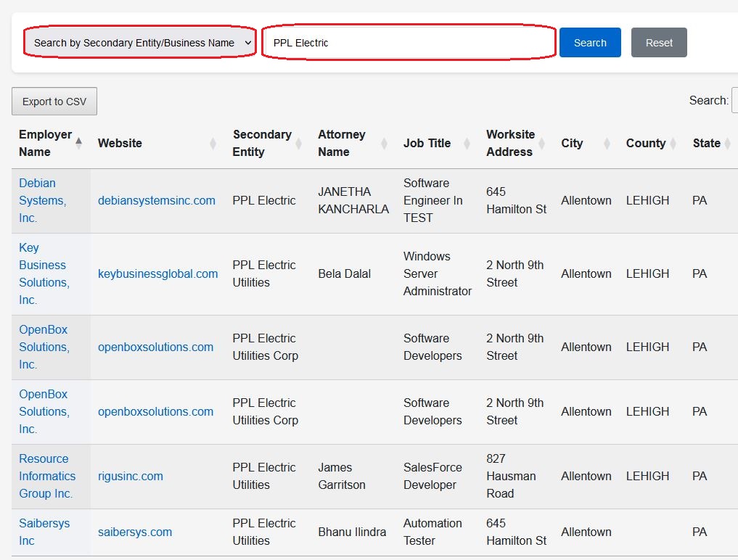Open the Debian Systems, Inc. employer link
738x560 pixels.
[42, 200]
